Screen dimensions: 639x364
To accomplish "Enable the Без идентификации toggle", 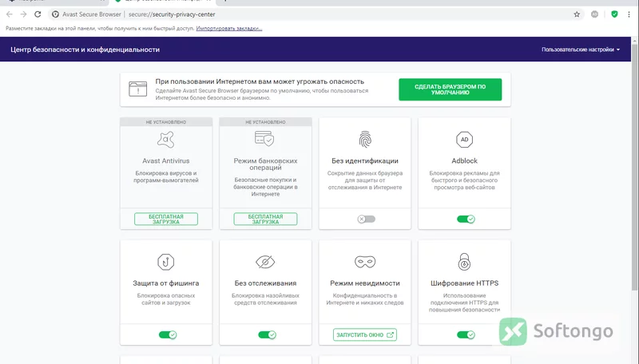I will tap(366, 219).
